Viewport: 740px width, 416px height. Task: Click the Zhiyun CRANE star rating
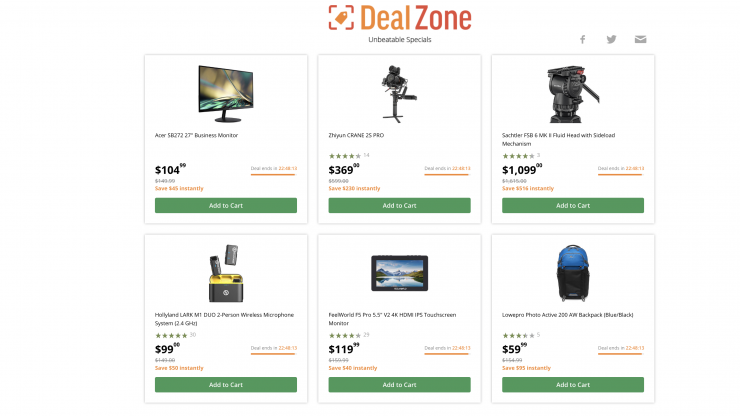pyautogui.click(x=345, y=156)
